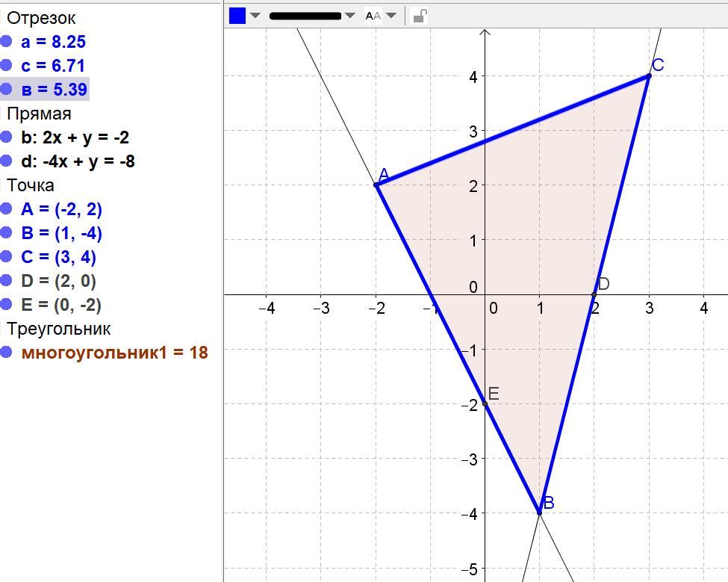Click point C on the graph
This screenshot has height=582, width=728.
coord(649,75)
